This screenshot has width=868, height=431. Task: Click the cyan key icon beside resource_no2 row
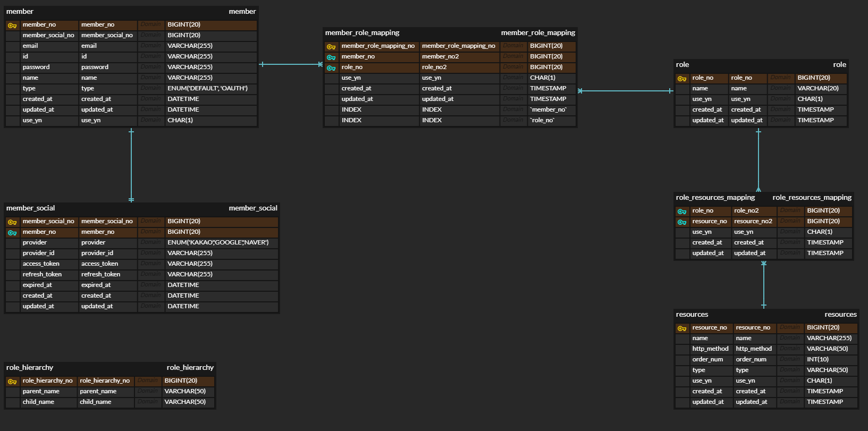[x=682, y=222]
